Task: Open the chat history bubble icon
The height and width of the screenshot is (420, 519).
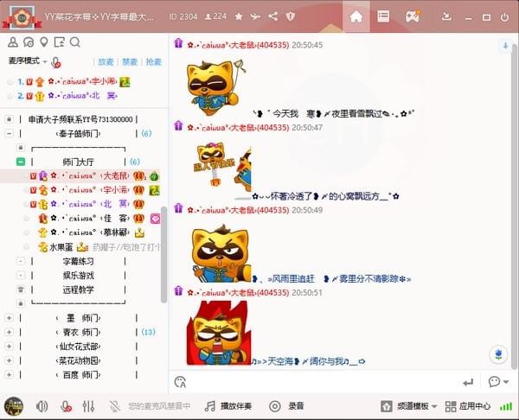Action: pos(29,42)
